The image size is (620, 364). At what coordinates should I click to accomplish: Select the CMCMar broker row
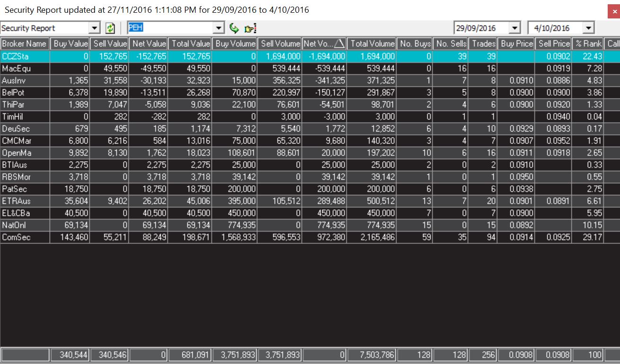click(310, 140)
